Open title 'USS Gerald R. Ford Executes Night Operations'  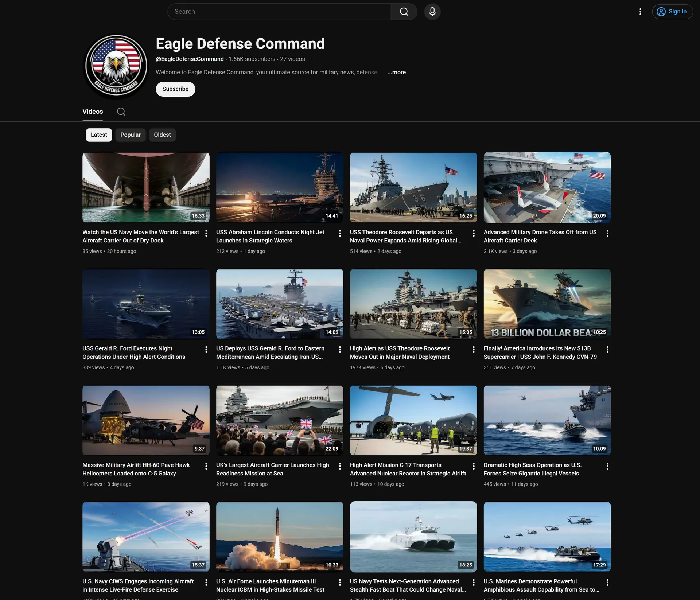click(x=134, y=352)
